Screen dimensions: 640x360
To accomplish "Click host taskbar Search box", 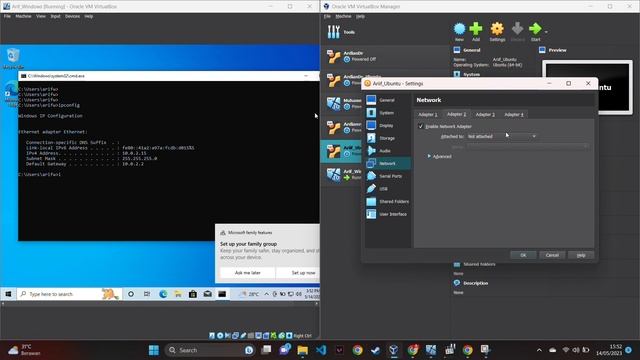I will (x=211, y=350).
